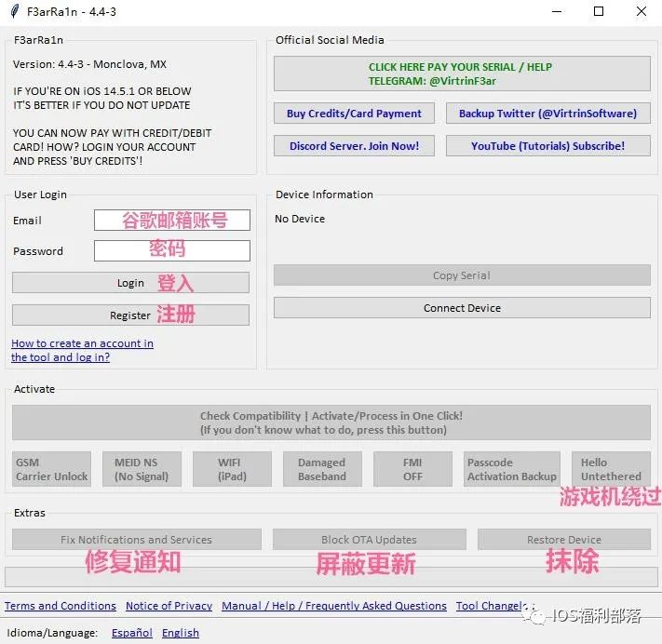The image size is (662, 644).
Task: Select GSM Carrier Unlock
Action: pos(51,469)
